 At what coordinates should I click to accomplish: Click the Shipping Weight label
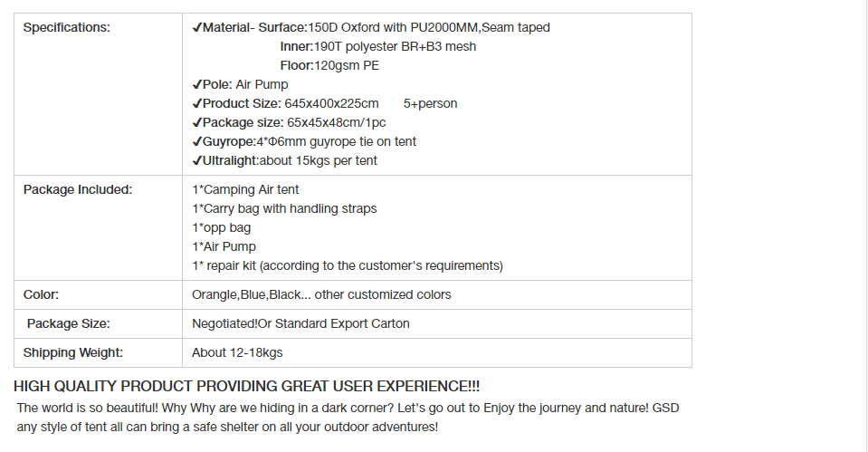(73, 353)
